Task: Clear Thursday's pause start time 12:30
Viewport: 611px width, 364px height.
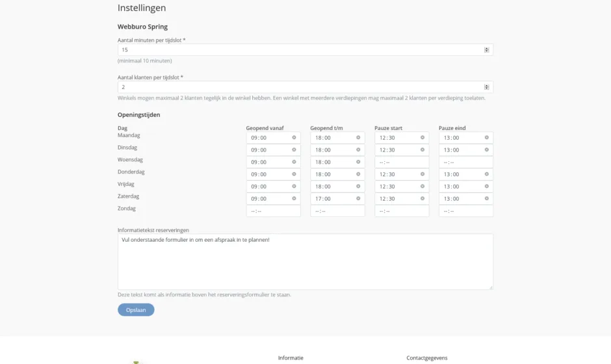Action: pos(422,174)
